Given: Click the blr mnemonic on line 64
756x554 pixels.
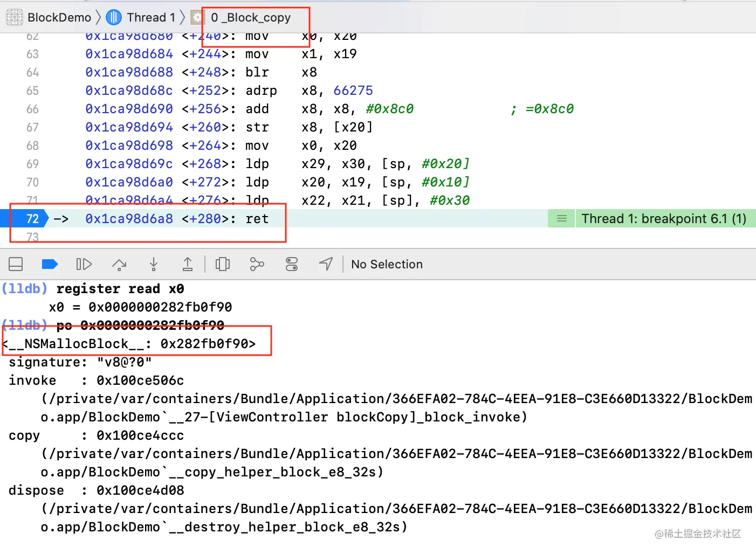Looking at the screenshot, I should [257, 72].
